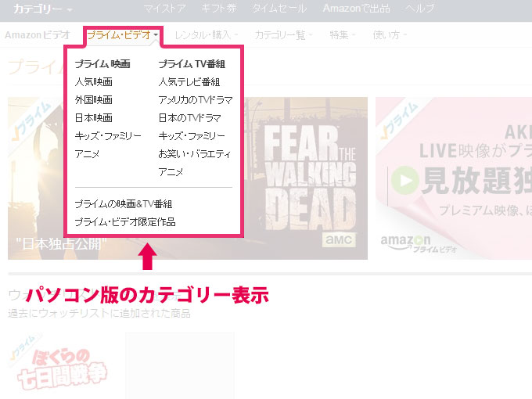Select プライムTV番組 heading in menu
Viewport: 532px width, 399px height.
(192, 64)
